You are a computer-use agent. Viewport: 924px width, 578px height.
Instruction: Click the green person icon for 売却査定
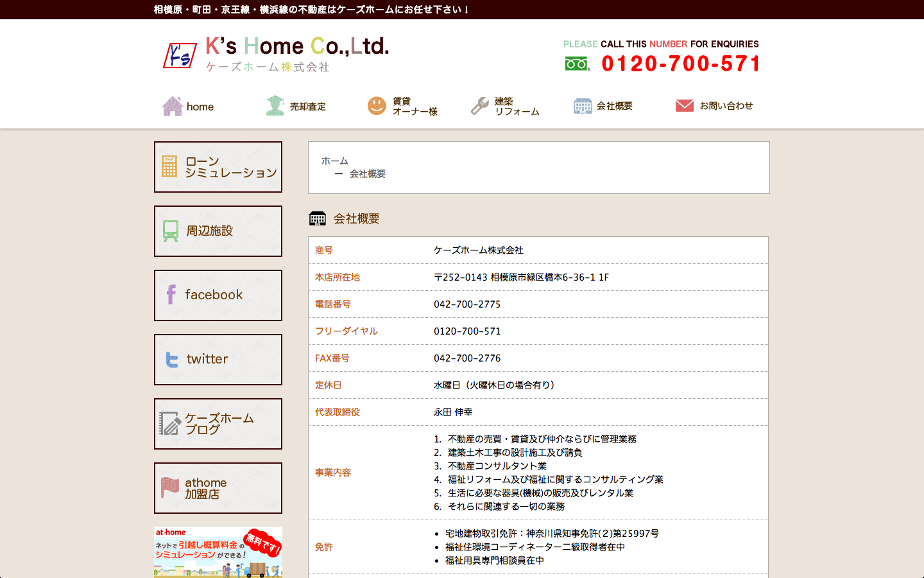(275, 106)
